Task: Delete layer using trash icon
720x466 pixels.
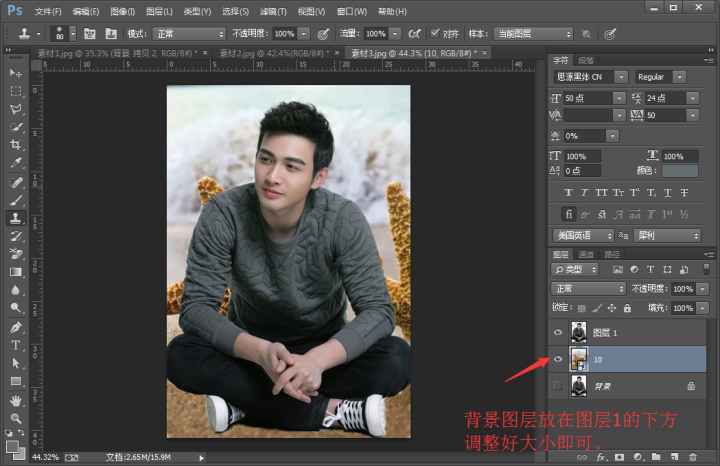Action: [691, 456]
